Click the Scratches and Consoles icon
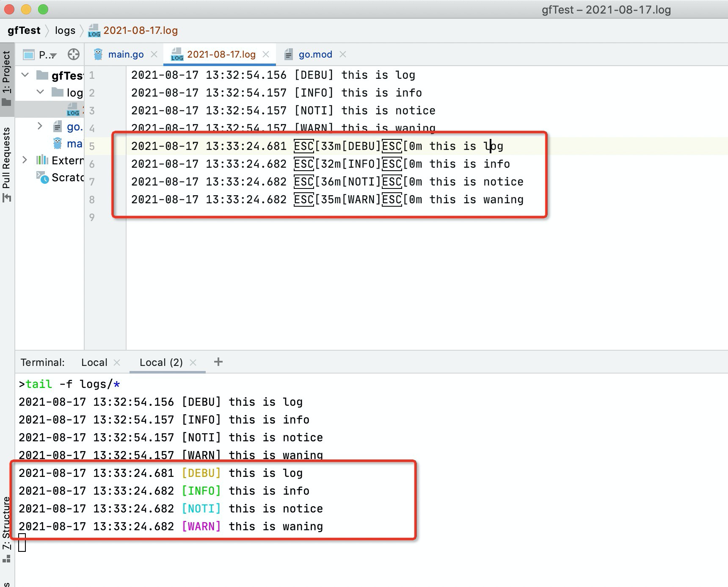 tap(43, 177)
